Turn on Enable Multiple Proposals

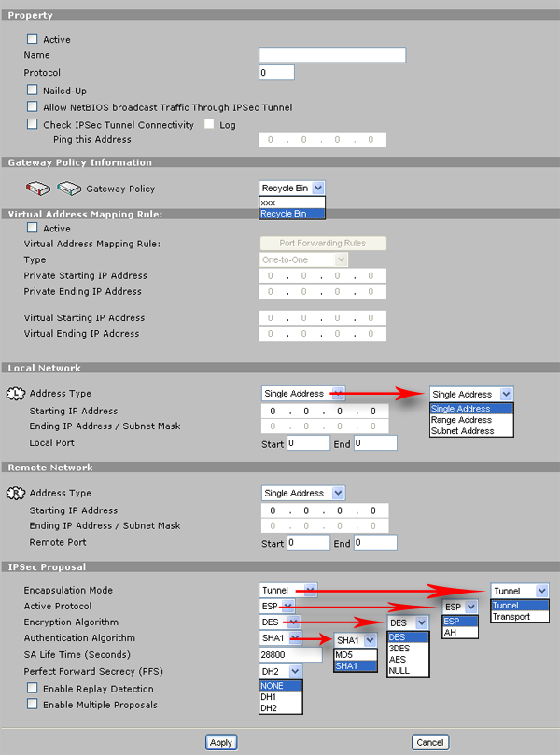[x=33, y=704]
